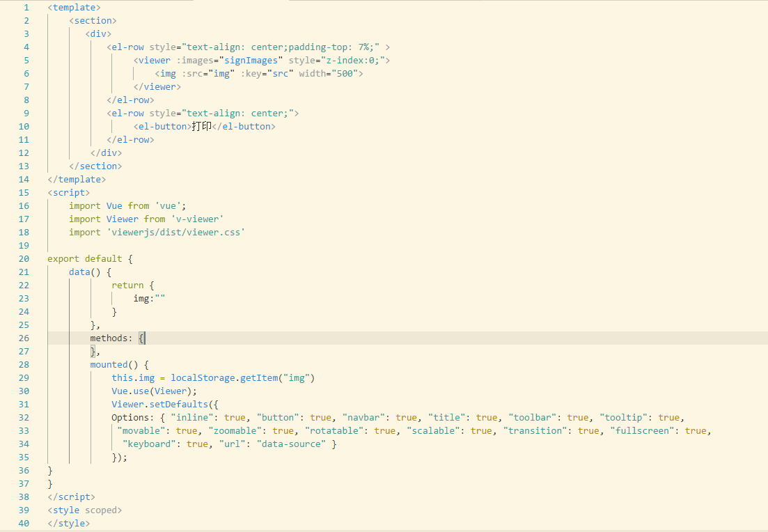Click the "tooltip" option key
The height and width of the screenshot is (532, 768).
pyautogui.click(x=623, y=417)
